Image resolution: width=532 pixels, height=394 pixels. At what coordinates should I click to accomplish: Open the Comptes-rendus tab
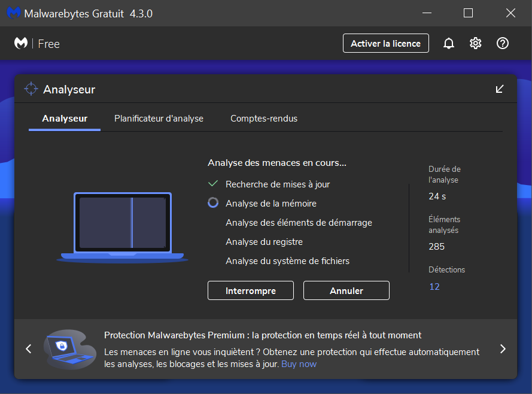pyautogui.click(x=264, y=119)
